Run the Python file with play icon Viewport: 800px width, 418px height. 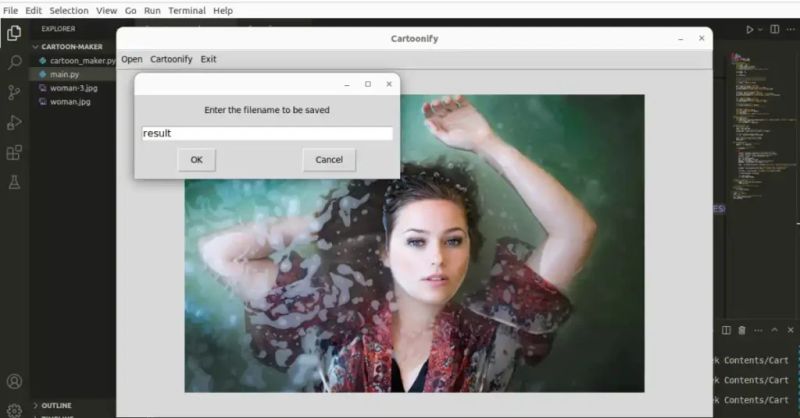pos(749,30)
